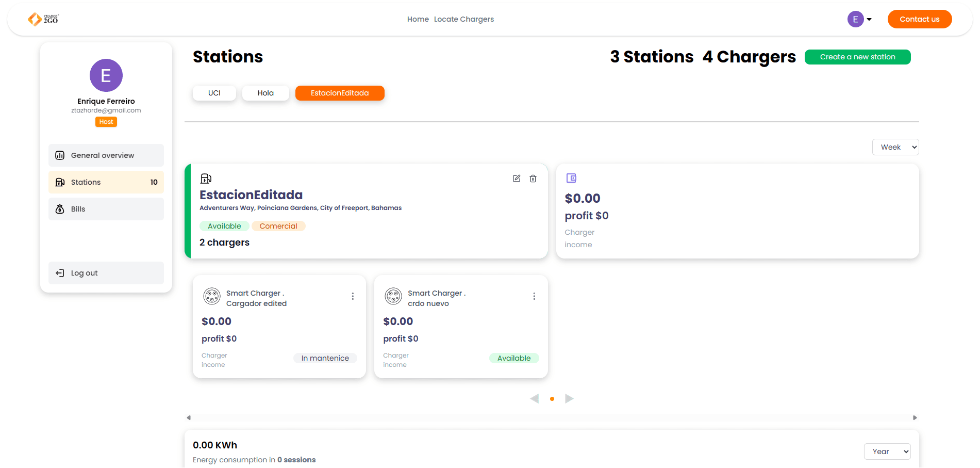980x468 pixels.
Task: Click the EstacionEditada station card title
Action: 251,195
